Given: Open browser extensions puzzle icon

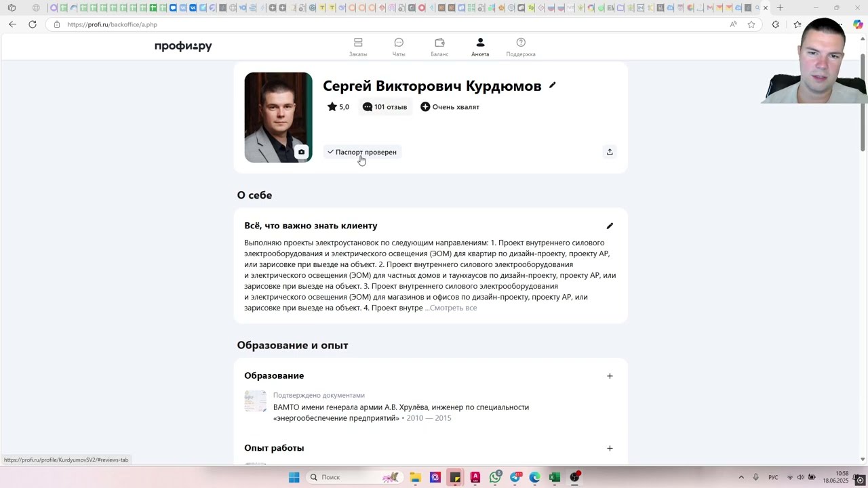Looking at the screenshot, I should [776, 24].
